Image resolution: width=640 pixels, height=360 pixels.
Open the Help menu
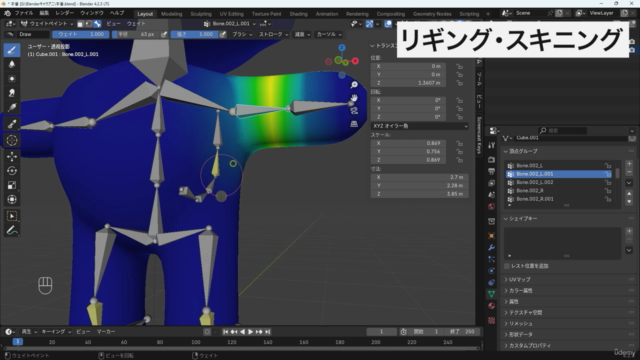click(117, 13)
